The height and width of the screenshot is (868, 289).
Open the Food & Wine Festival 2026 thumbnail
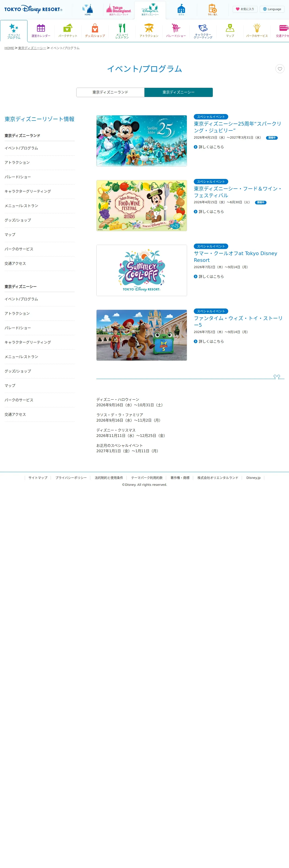click(142, 206)
